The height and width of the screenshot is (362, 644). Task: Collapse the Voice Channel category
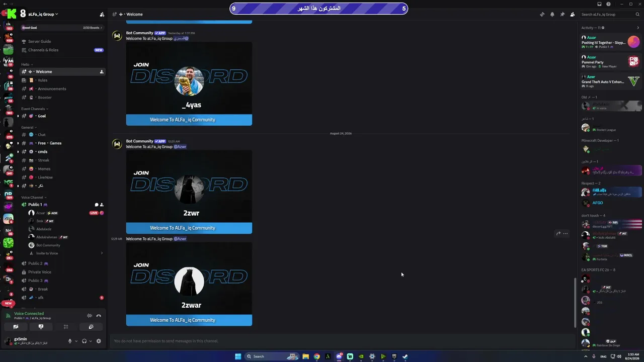(x=33, y=197)
